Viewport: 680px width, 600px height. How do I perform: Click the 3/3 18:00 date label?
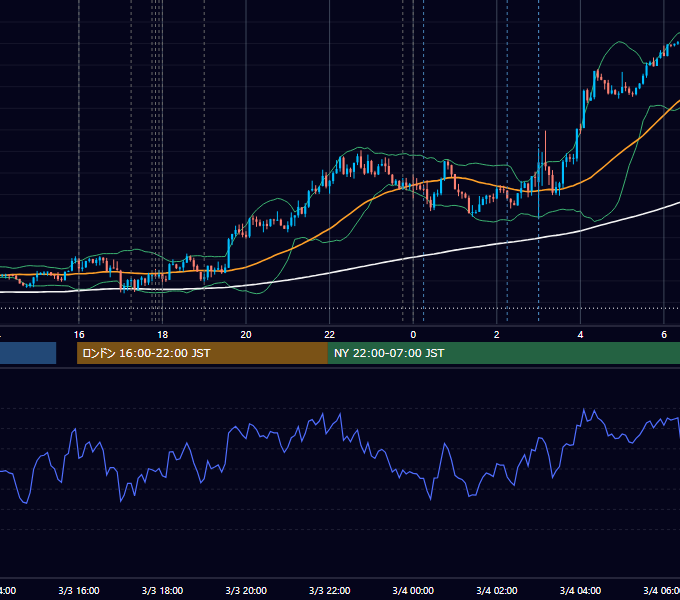pos(162,590)
